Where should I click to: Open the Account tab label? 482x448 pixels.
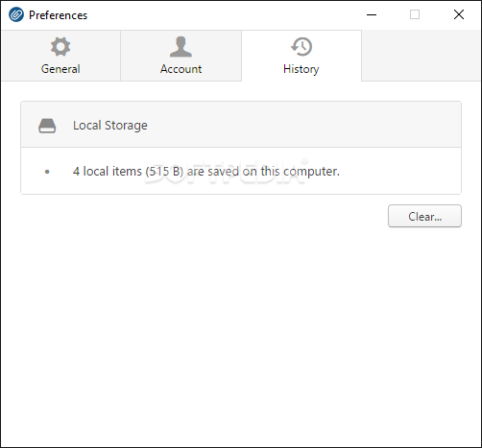click(181, 69)
